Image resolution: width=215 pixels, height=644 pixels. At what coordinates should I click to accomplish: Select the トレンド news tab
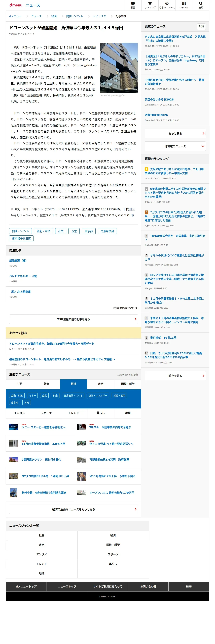tap(74, 413)
